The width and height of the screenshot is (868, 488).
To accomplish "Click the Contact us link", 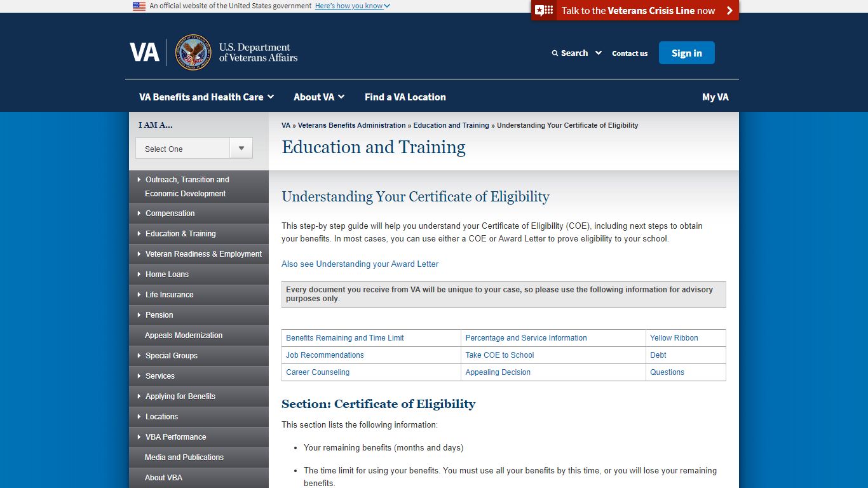I will coord(630,53).
